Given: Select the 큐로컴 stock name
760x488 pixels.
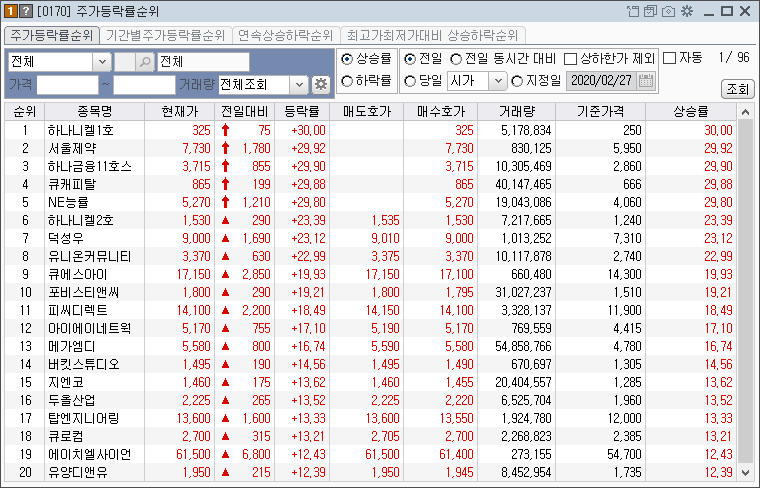Looking at the screenshot, I should click(x=65, y=436).
